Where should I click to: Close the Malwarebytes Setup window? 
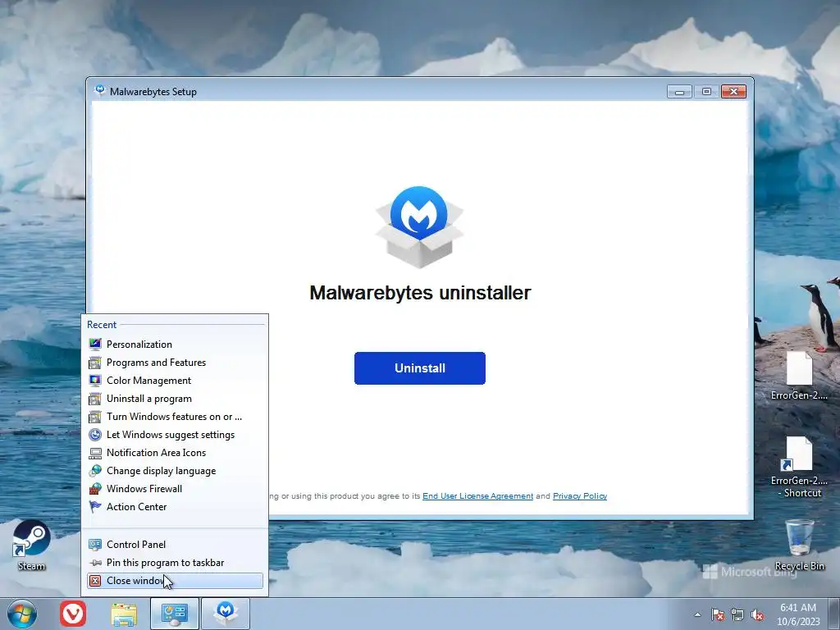(734, 92)
